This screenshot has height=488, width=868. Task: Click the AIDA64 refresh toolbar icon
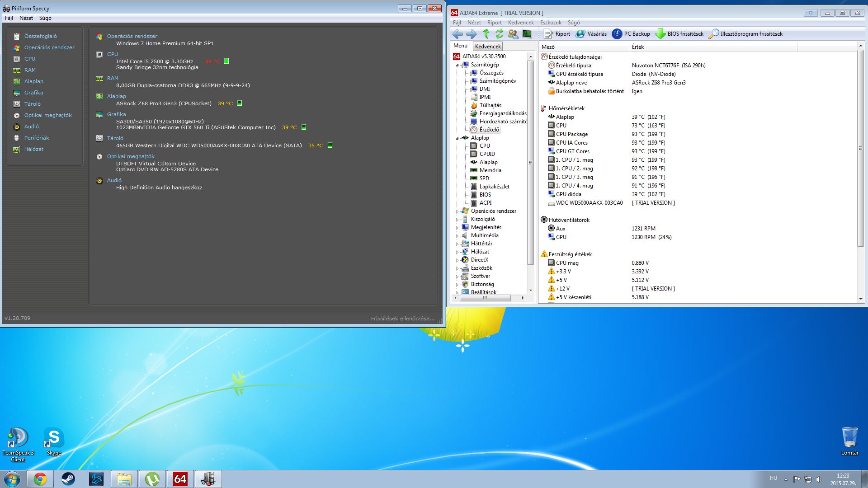click(x=499, y=34)
